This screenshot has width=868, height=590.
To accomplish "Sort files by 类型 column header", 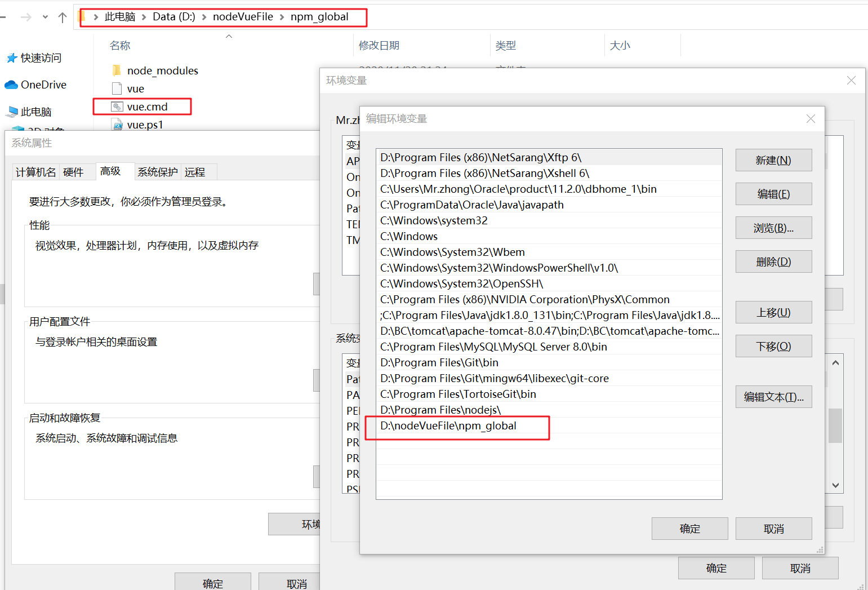I will coord(505,46).
